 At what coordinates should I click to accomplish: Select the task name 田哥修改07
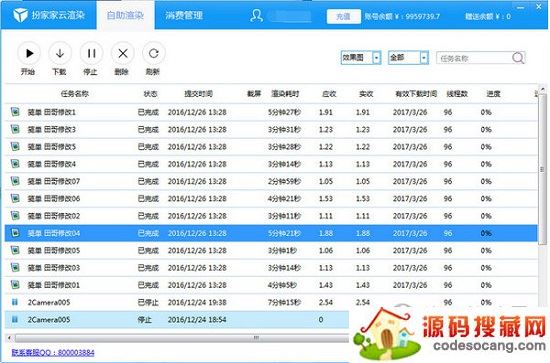tap(54, 181)
